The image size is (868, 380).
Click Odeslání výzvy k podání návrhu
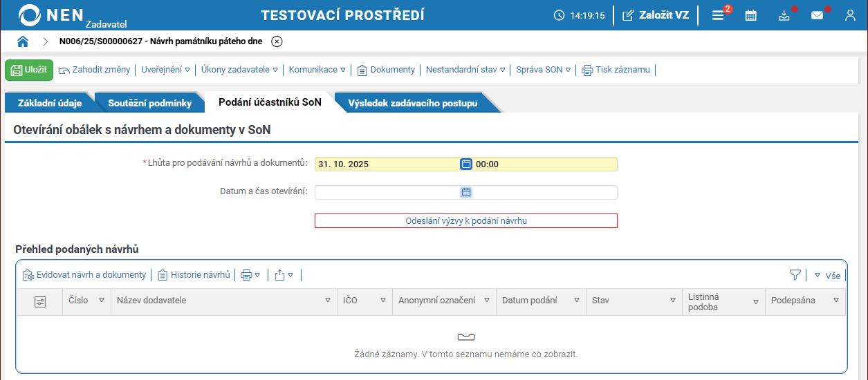[466, 221]
